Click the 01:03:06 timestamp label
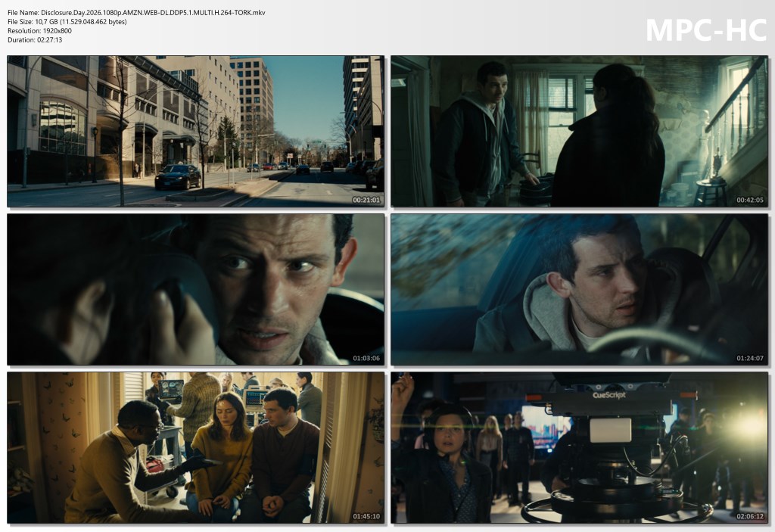The width and height of the screenshot is (775, 532). point(366,358)
